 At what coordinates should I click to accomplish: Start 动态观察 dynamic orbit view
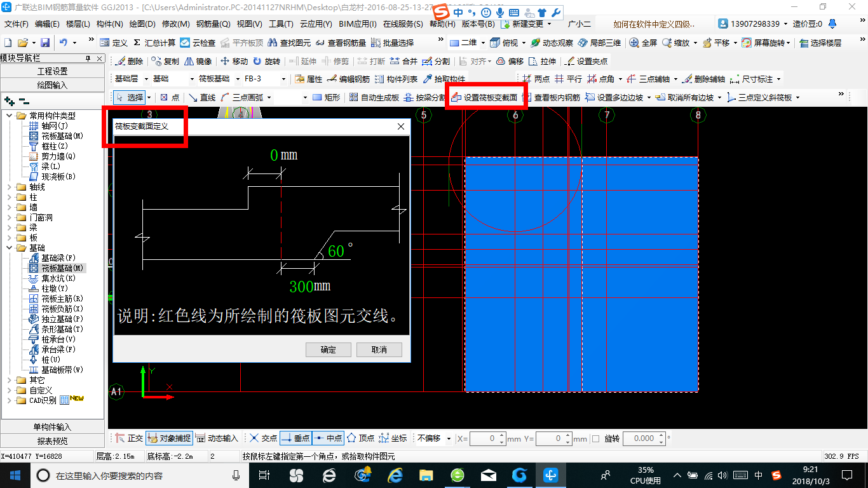coord(552,43)
